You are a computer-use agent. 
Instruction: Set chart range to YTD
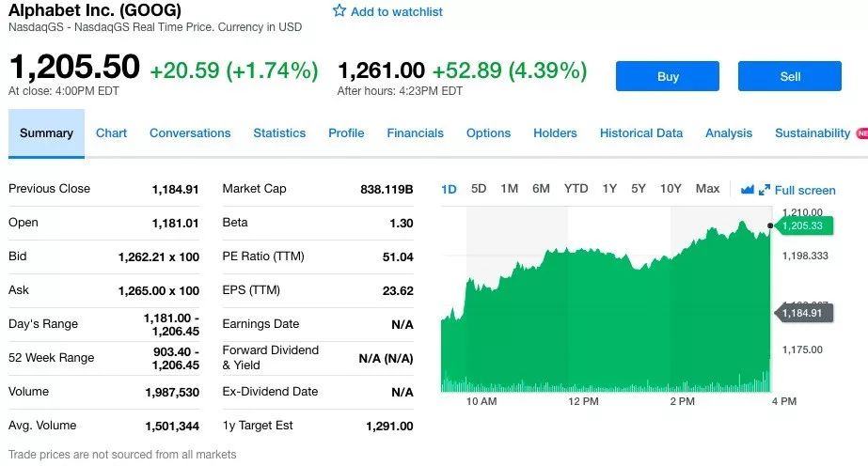click(576, 189)
